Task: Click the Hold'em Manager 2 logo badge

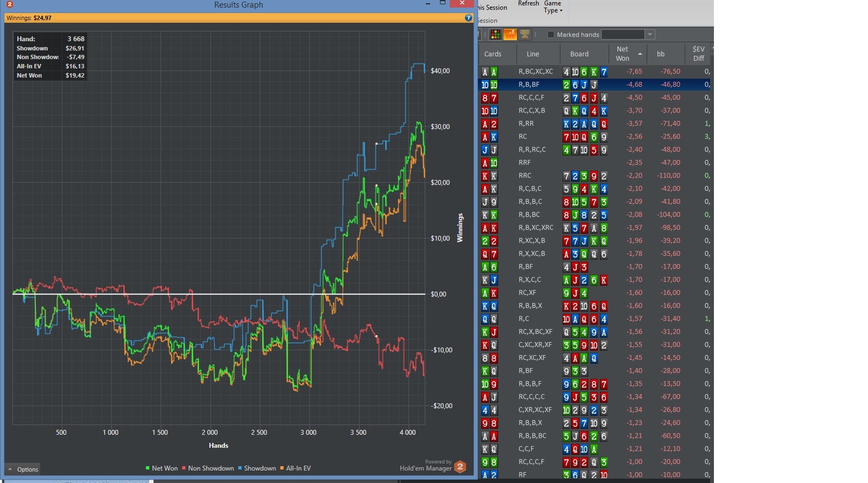Action: point(460,467)
